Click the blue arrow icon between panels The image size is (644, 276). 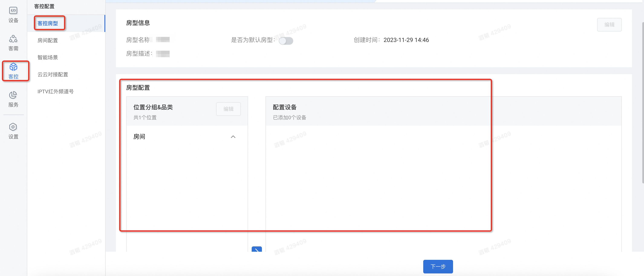click(x=257, y=249)
